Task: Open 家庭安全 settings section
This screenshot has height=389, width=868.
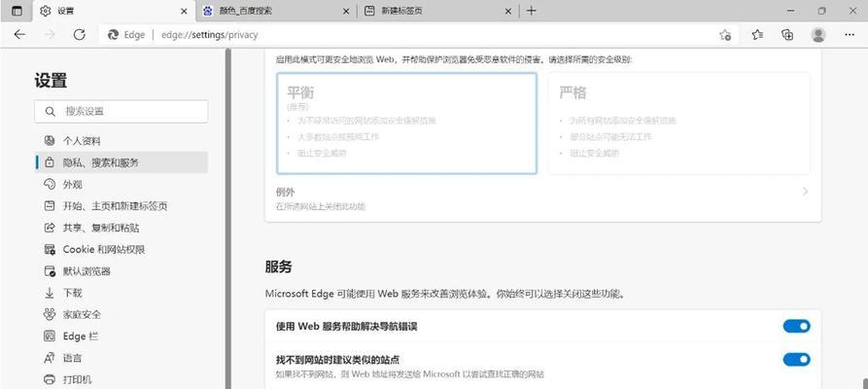Action: click(x=122, y=314)
